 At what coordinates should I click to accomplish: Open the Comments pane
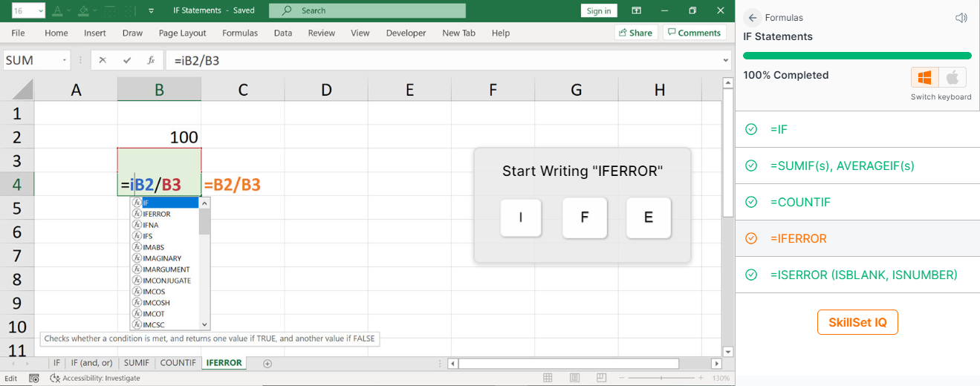694,33
